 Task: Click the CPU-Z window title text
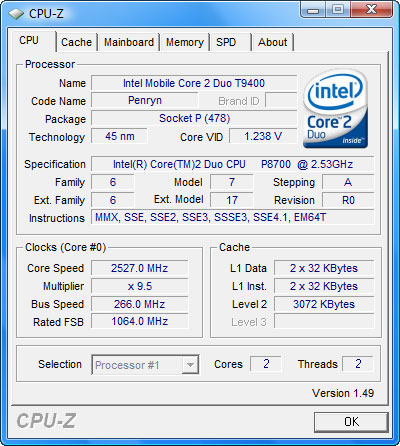(46, 14)
